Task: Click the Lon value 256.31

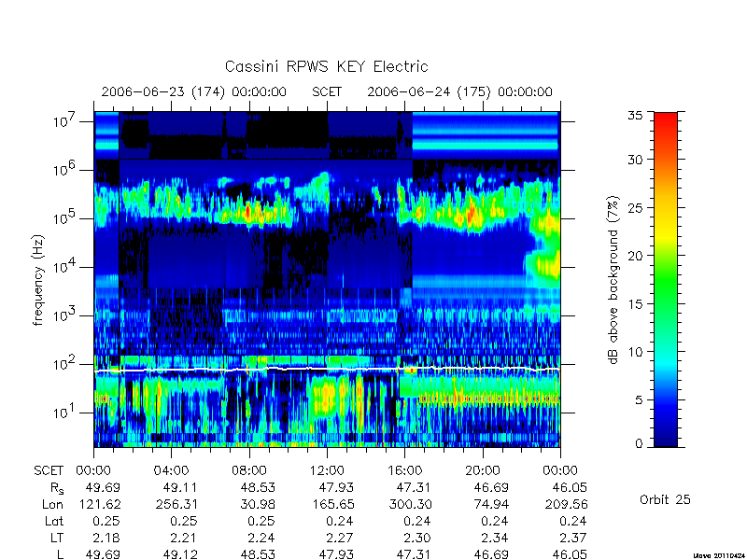Action: point(176,504)
